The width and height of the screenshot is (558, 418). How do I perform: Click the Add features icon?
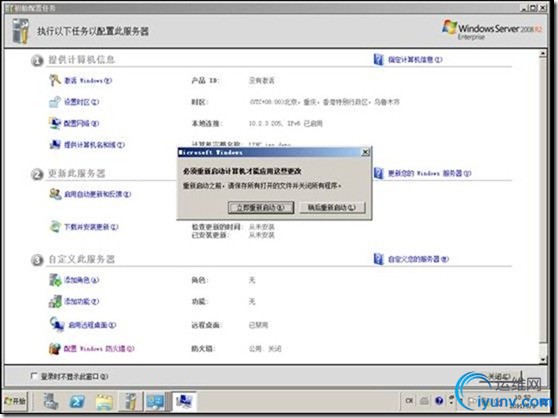click(55, 301)
